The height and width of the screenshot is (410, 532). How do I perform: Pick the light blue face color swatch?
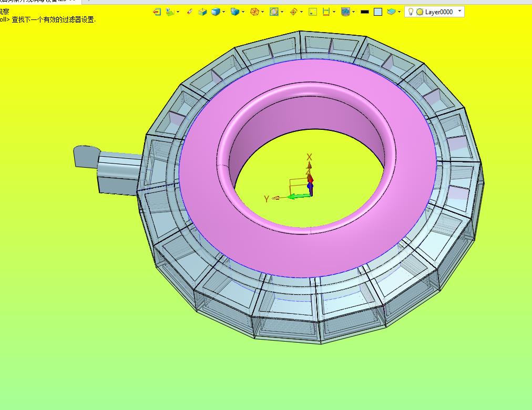tap(378, 12)
